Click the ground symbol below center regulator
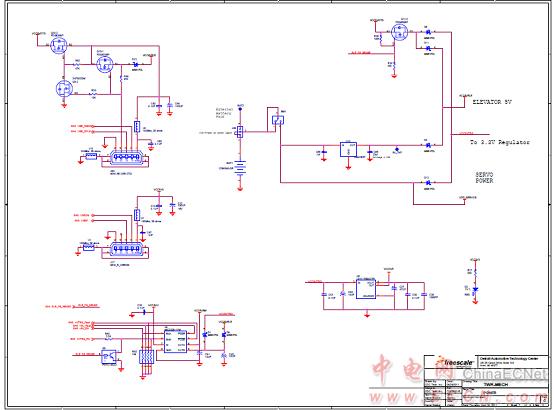Screen dimensions: 554x410 coord(348,167)
